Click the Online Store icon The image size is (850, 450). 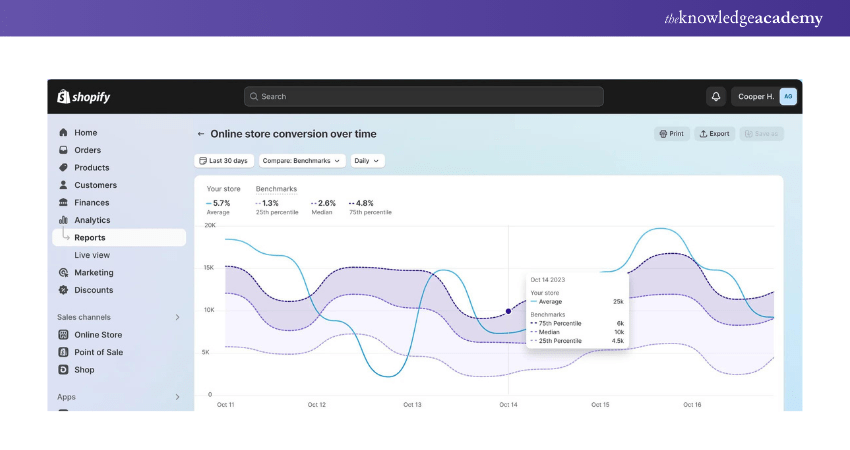[x=63, y=335]
